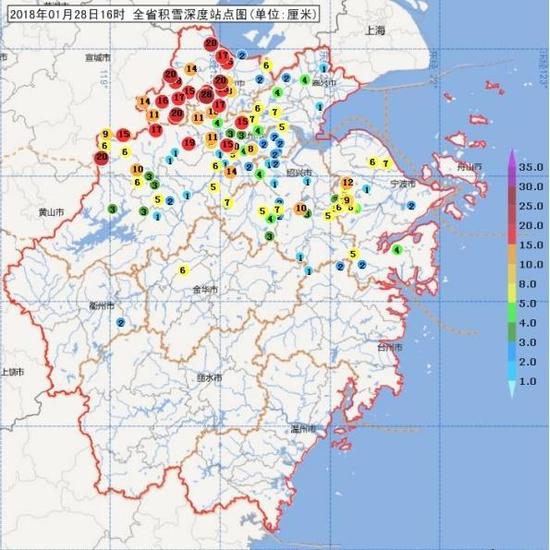The height and width of the screenshot is (550, 550).
Task: Select the 温州市 city label
Action: click(x=303, y=429)
